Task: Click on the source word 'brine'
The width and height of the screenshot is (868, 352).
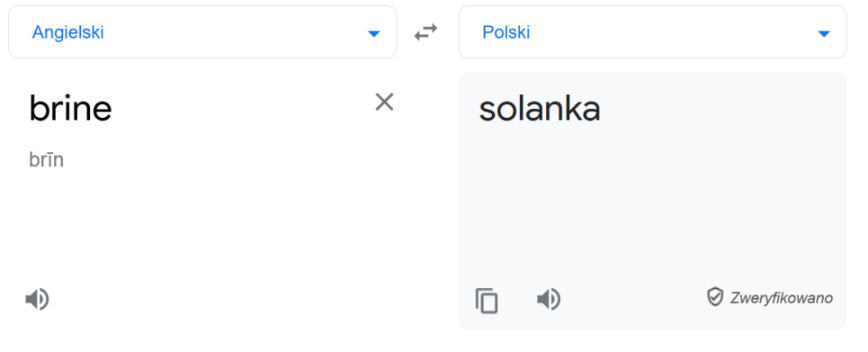Action: 70,108
